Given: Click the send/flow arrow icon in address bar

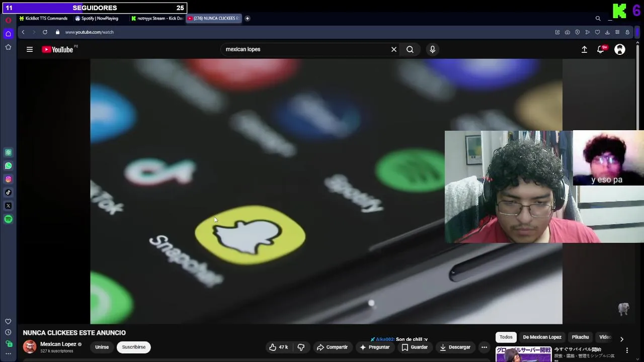Looking at the screenshot, I should click(587, 32).
